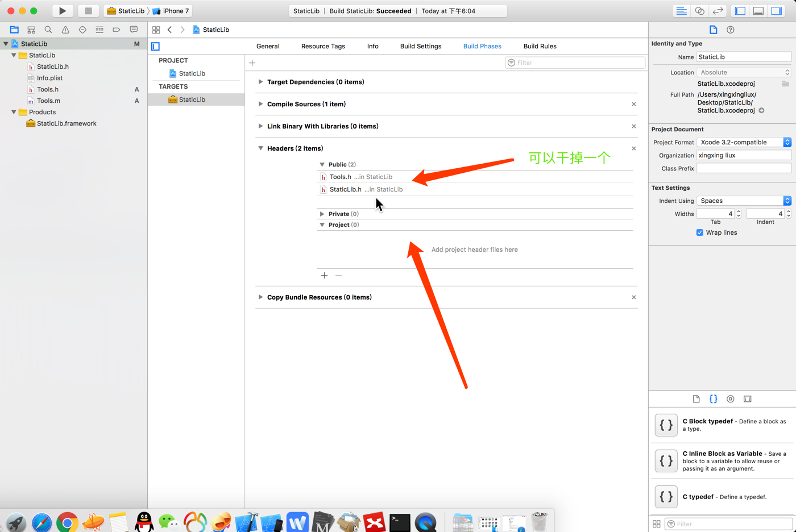Expand Link Binary With Libraries section
The width and height of the screenshot is (796, 532).
pyautogui.click(x=260, y=126)
